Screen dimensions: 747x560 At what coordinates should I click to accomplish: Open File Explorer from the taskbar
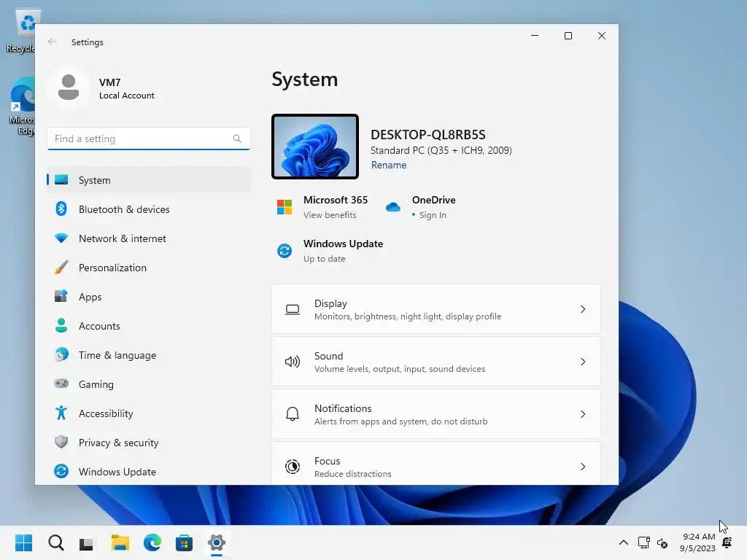120,542
